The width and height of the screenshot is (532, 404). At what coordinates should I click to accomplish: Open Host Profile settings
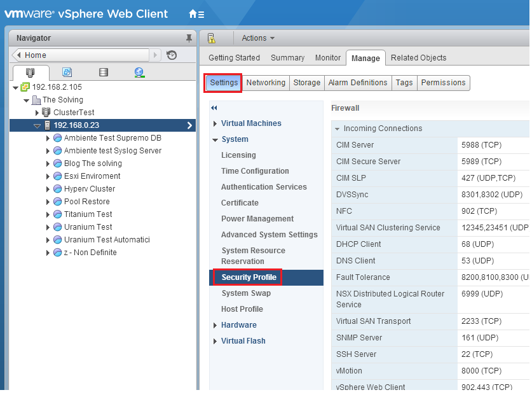(x=242, y=309)
